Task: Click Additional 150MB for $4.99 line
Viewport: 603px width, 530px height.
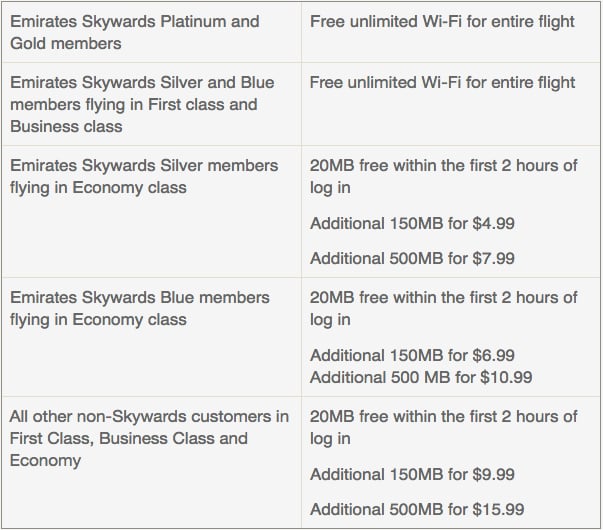Action: [412, 223]
